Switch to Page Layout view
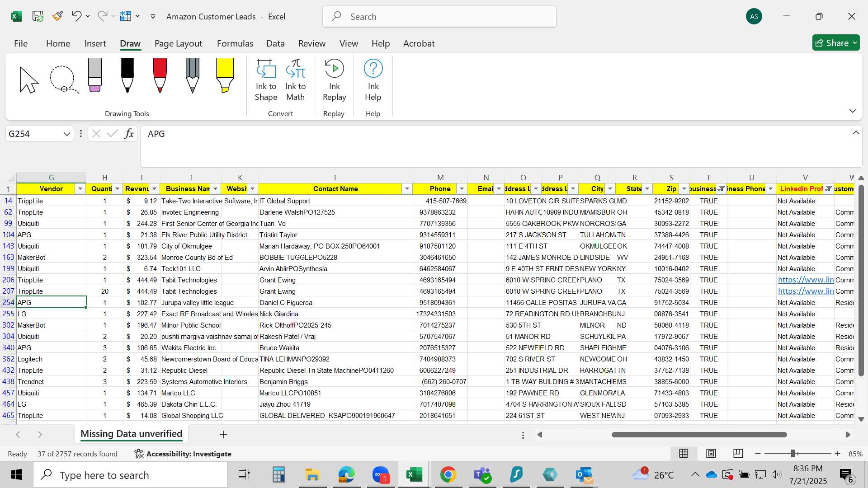Viewport: 868px width, 488px height. pyautogui.click(x=711, y=453)
